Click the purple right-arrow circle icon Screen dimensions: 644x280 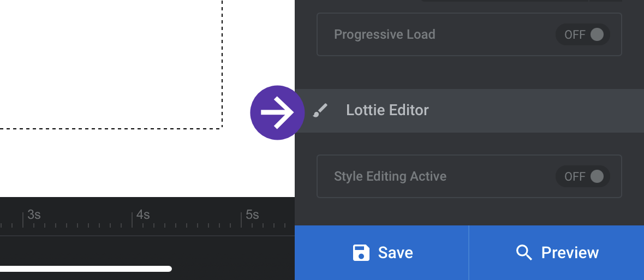[277, 112]
